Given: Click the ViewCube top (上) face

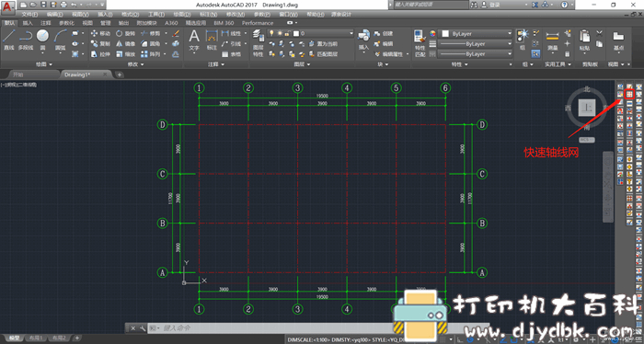Looking at the screenshot, I should tap(586, 108).
